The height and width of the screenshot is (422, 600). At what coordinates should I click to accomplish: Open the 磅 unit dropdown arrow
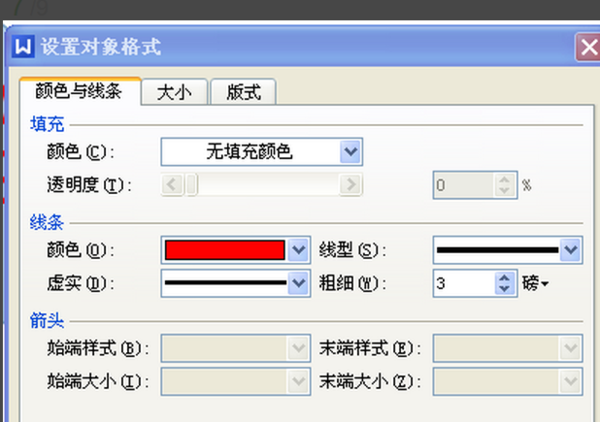click(x=545, y=284)
